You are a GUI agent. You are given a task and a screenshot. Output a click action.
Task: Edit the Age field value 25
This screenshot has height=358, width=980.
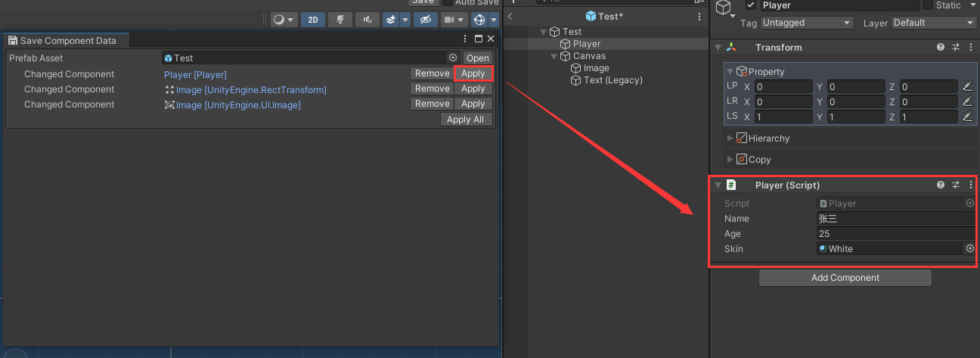[896, 234]
